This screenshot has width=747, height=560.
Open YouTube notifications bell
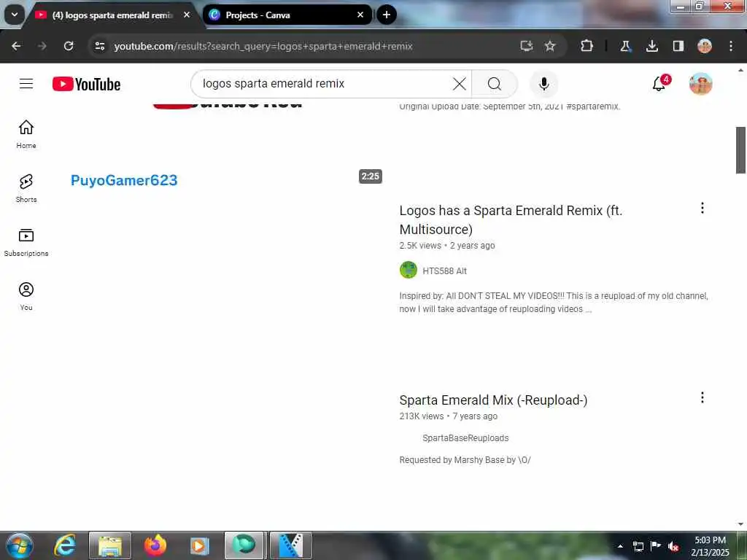[659, 84]
